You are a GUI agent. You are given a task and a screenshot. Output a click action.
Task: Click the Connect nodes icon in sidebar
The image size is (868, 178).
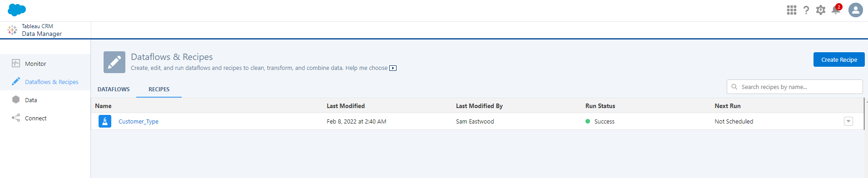tap(16, 118)
